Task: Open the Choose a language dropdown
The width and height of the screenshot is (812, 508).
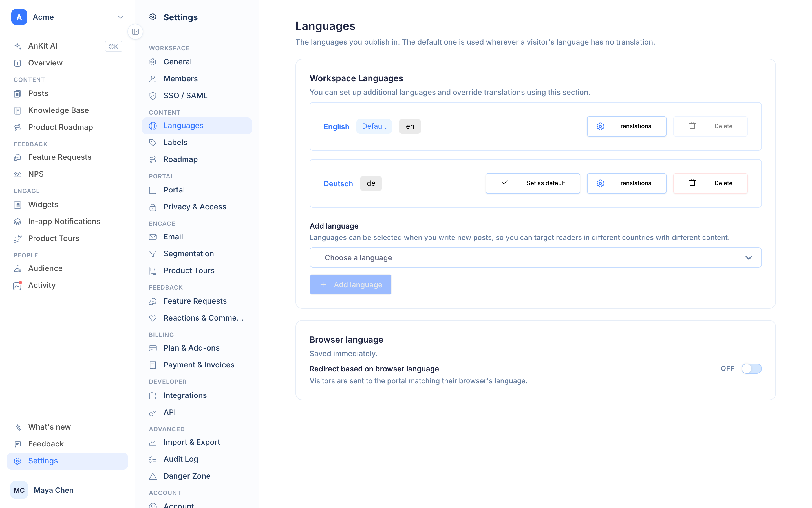Action: point(535,258)
